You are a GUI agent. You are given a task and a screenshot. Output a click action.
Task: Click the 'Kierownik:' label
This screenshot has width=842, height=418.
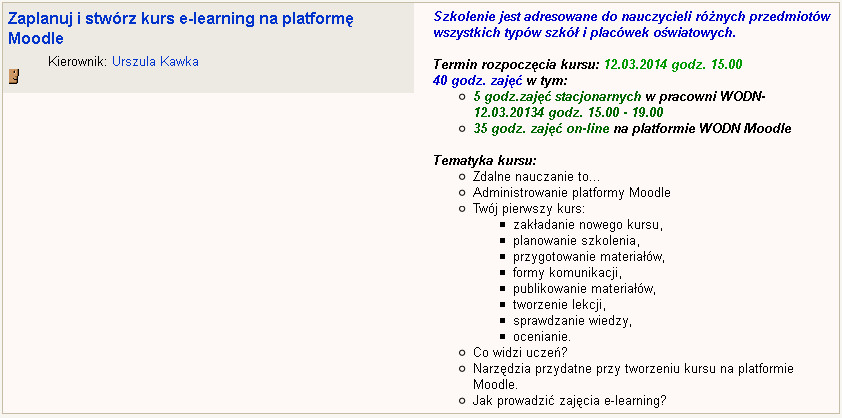click(x=78, y=62)
